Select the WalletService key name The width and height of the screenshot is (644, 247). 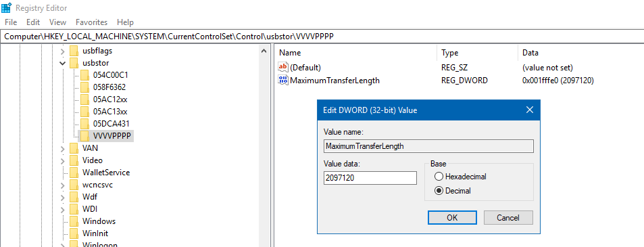click(106, 173)
